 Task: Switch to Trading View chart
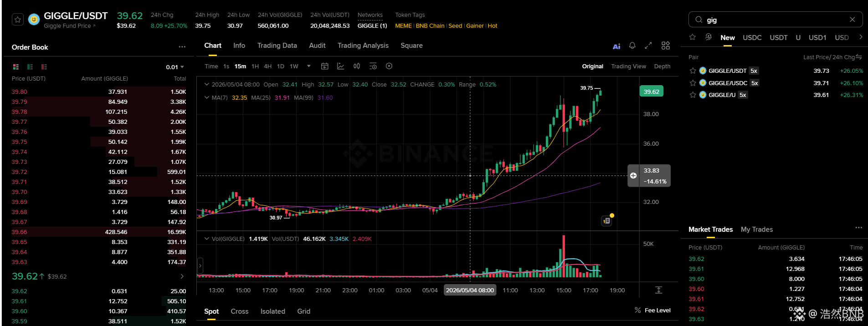(x=628, y=66)
